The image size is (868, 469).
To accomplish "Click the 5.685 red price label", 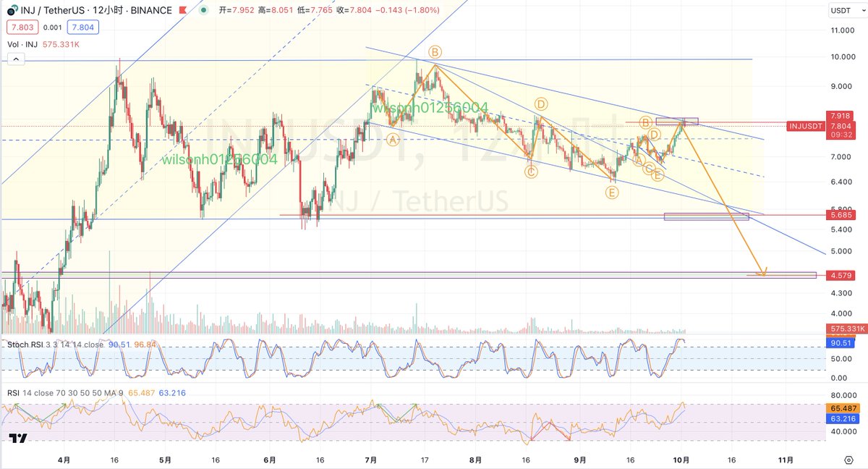I will click(841, 214).
